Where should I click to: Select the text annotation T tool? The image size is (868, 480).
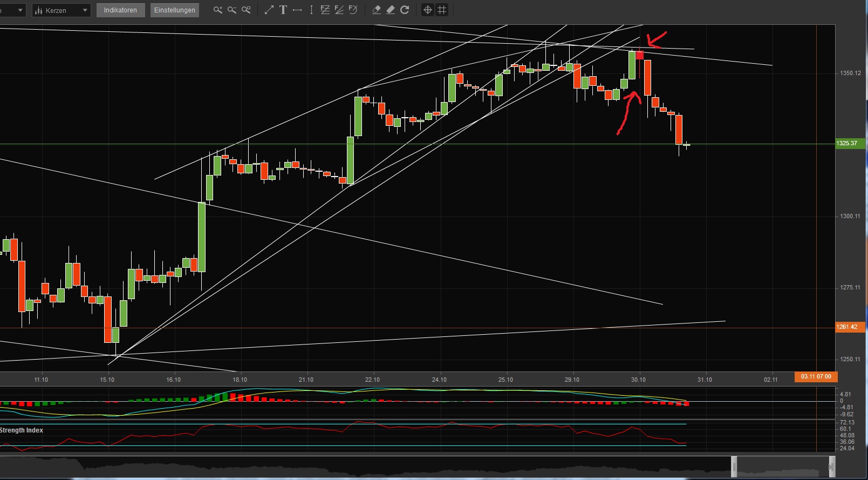tap(283, 10)
